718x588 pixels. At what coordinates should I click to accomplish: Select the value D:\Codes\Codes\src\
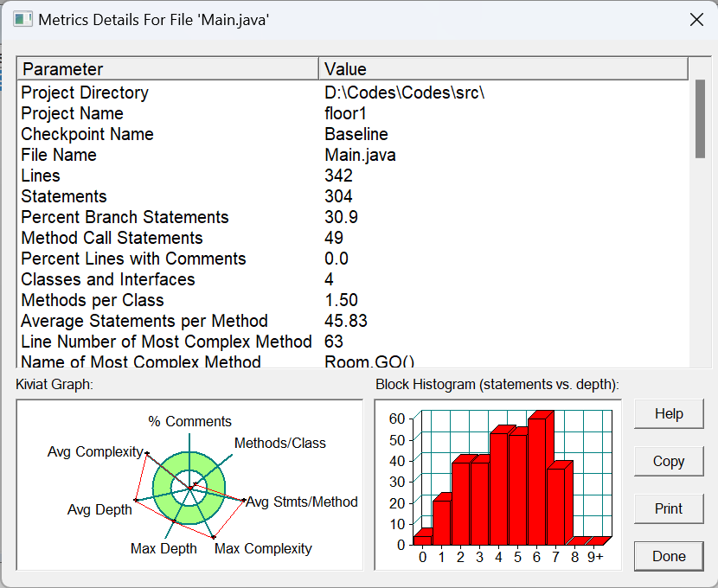(404, 93)
